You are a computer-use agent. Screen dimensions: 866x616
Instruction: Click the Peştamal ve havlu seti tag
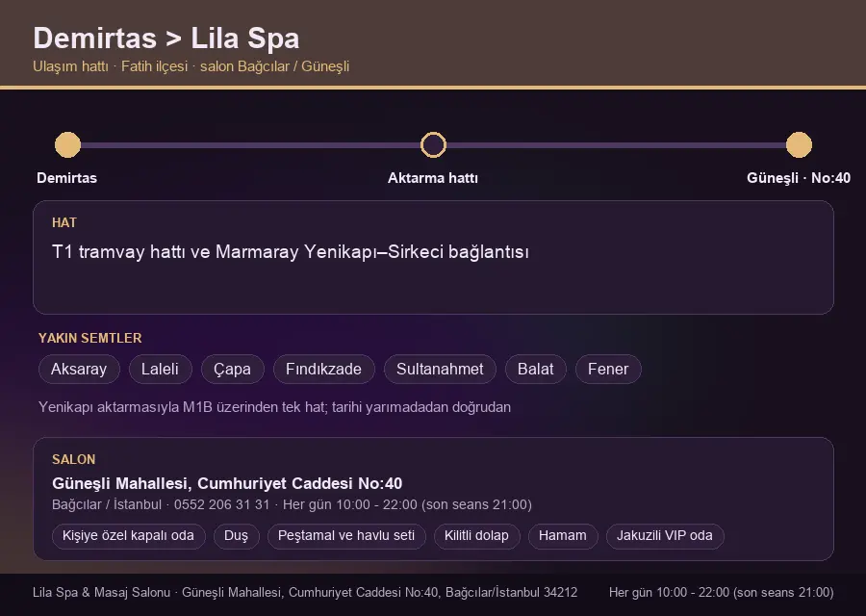coord(346,536)
